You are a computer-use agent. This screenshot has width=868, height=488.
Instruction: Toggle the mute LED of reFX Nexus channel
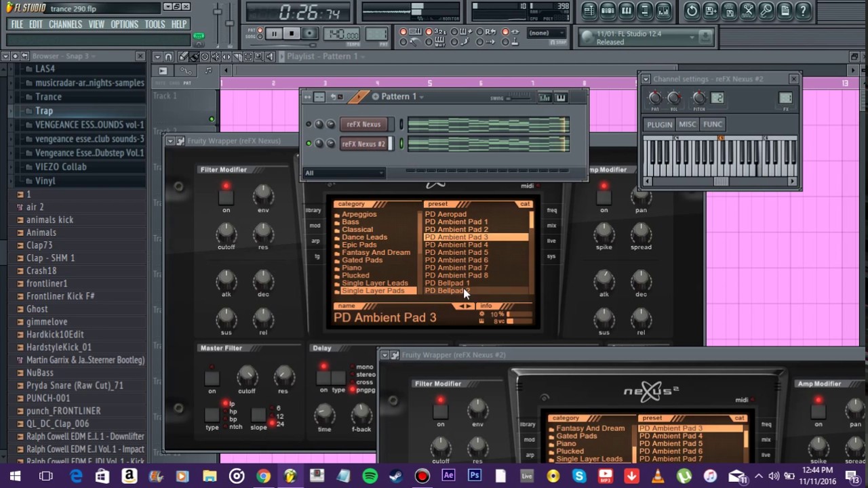(x=309, y=125)
